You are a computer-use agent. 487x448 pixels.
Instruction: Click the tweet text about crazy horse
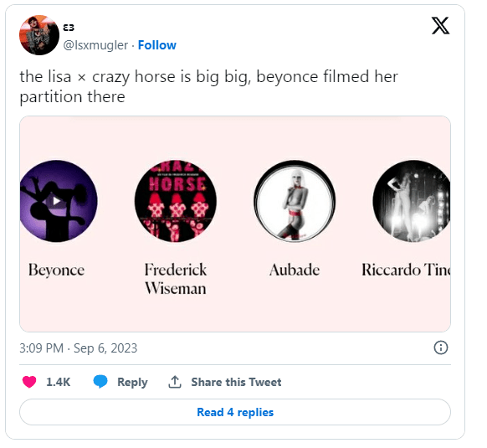[208, 86]
